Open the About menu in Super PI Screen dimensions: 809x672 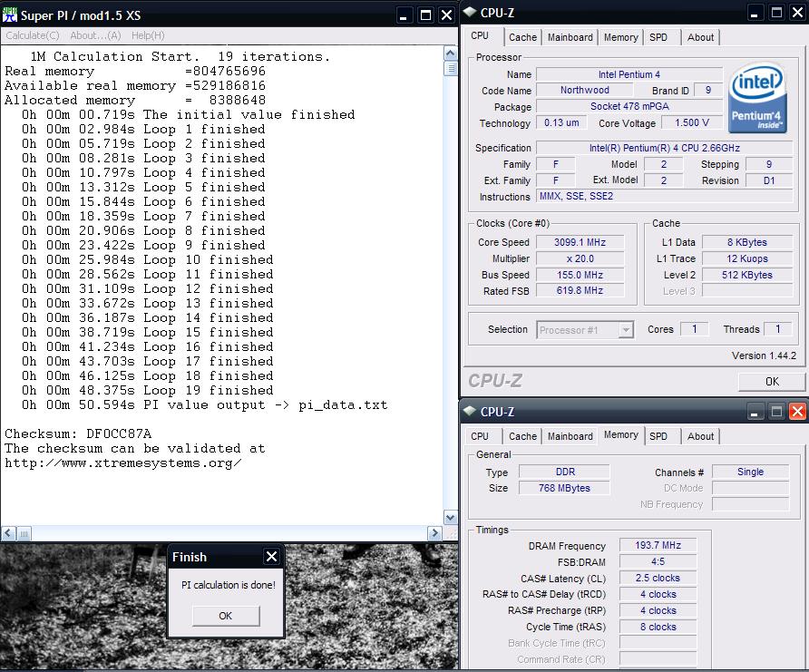[x=95, y=35]
